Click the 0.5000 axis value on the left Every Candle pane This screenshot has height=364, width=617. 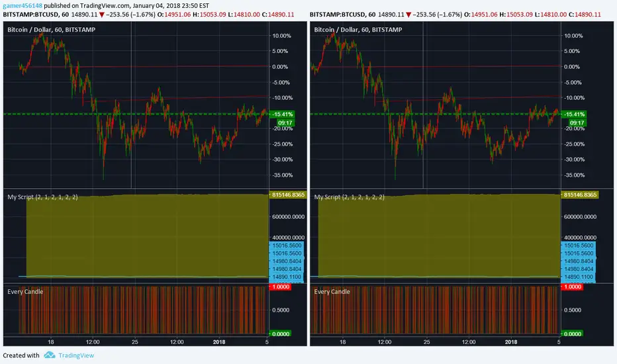[281, 310]
